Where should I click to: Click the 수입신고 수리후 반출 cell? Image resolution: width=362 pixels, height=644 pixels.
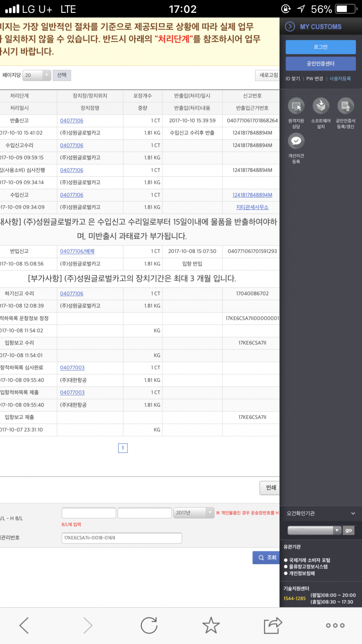(x=192, y=133)
